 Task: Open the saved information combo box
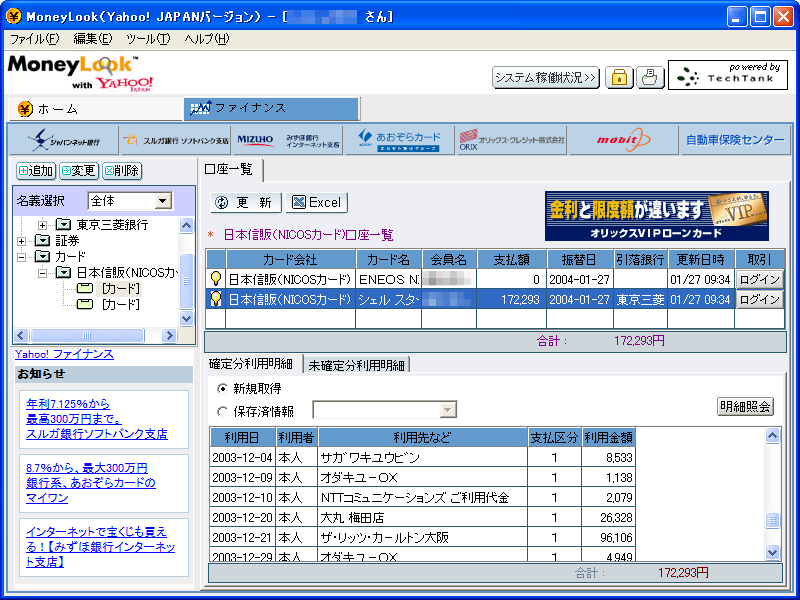385,410
